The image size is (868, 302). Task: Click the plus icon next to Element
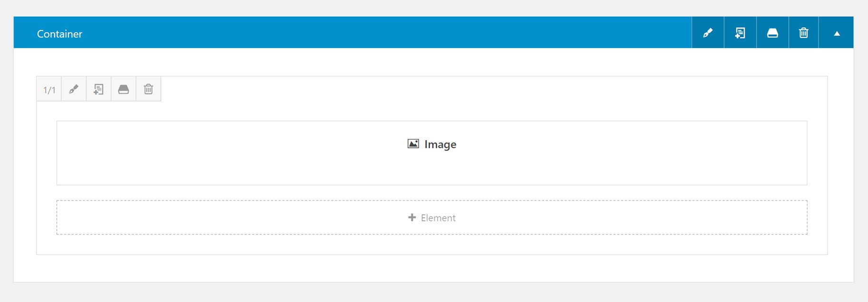(412, 217)
